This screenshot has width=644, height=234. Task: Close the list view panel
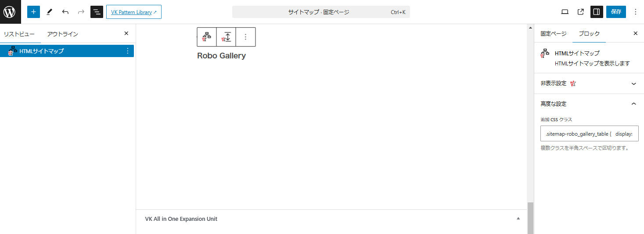click(126, 33)
